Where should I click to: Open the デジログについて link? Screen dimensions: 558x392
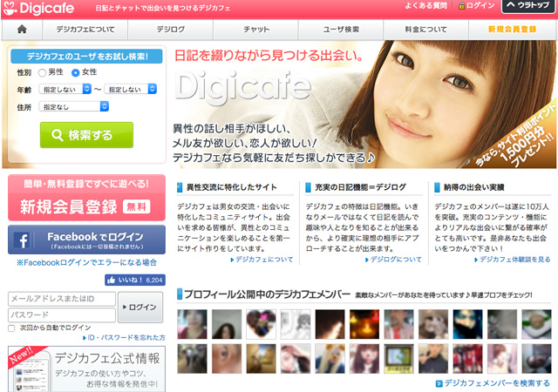pos(393,260)
